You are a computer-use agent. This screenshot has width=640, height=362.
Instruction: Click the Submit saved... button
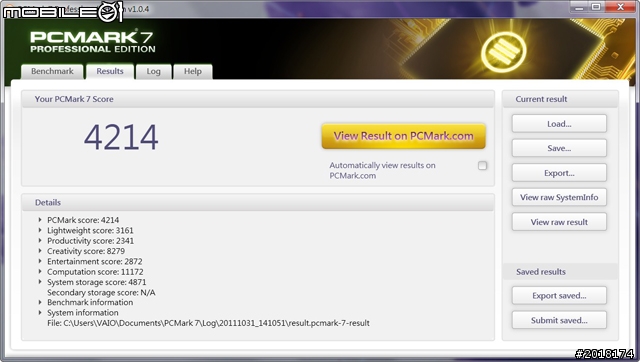click(x=559, y=320)
